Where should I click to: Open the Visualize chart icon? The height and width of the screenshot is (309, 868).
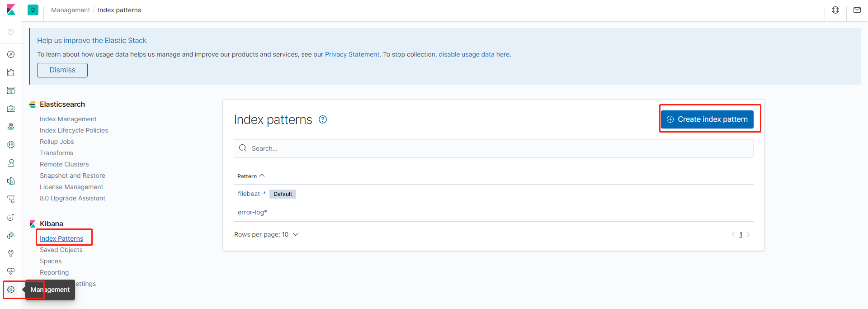tap(11, 72)
